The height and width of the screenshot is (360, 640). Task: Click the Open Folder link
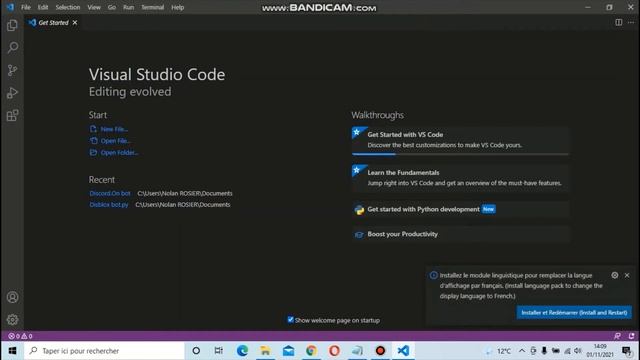click(119, 153)
